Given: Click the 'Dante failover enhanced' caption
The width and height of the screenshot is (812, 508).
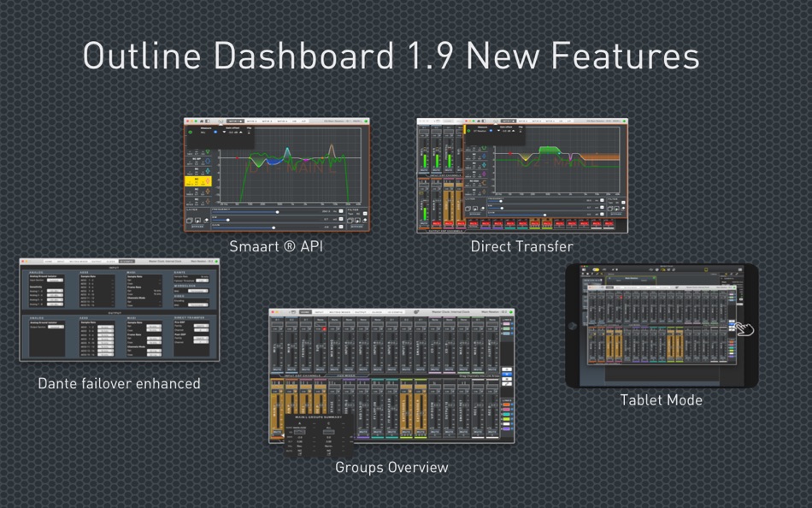Looking at the screenshot, I should [119, 384].
